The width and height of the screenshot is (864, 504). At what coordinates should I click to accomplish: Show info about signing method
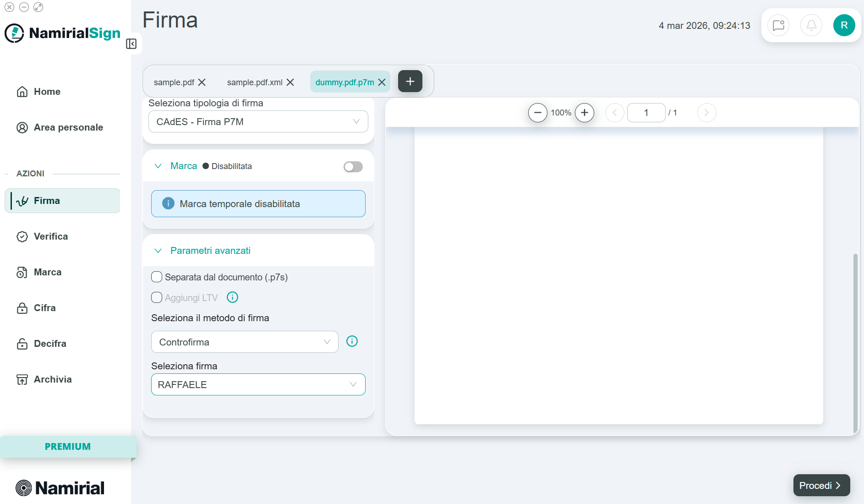(x=352, y=341)
